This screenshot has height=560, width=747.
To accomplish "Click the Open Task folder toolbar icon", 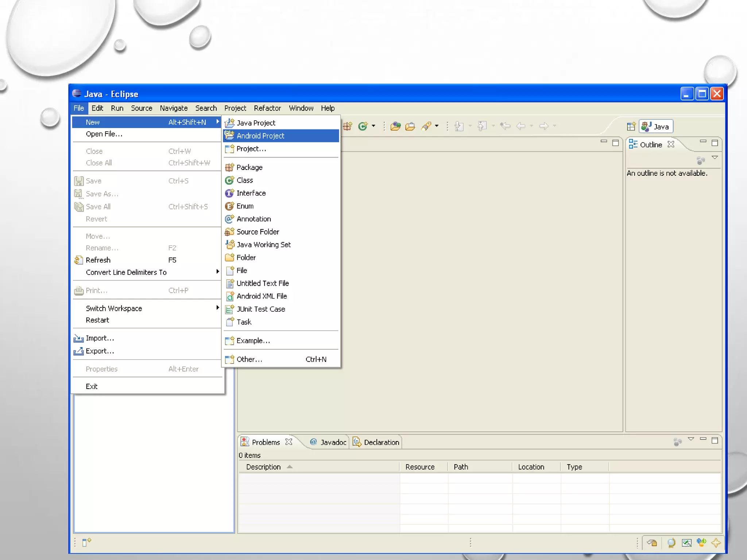I will point(410,126).
